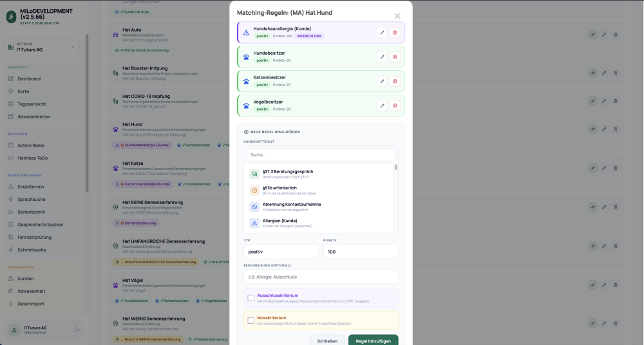Delete the Hat Vögel row
Screen dimensions: 644x345
(x=615, y=285)
